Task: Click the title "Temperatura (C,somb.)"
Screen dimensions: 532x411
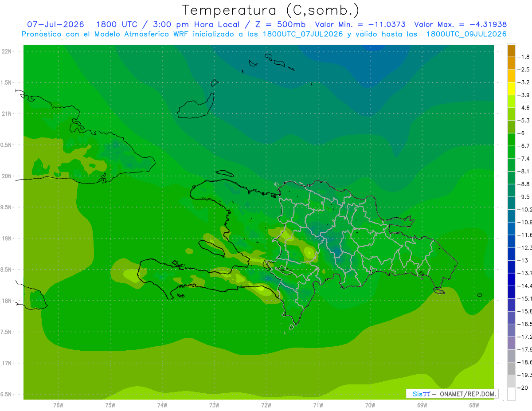Action: coord(271,10)
